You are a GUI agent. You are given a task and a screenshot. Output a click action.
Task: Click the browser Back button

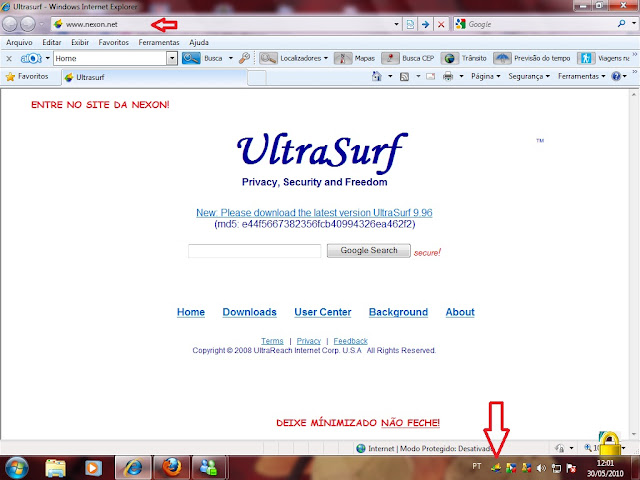coord(10,24)
